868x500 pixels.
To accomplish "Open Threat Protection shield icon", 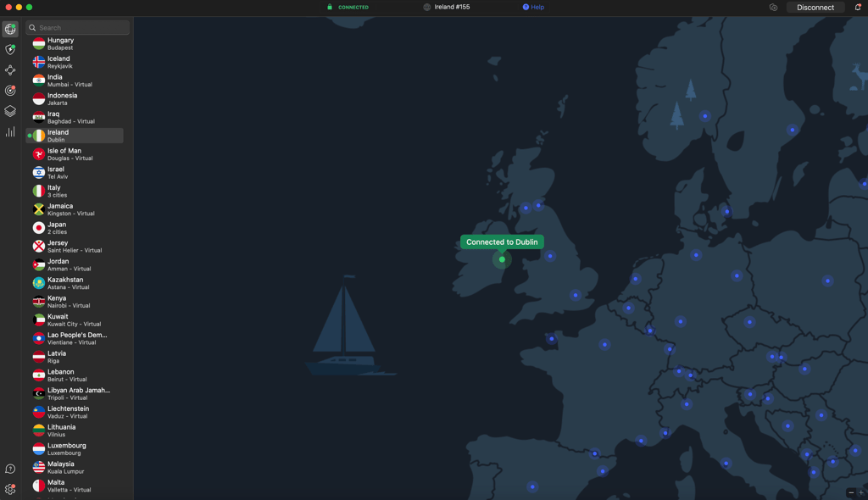I will coord(10,49).
